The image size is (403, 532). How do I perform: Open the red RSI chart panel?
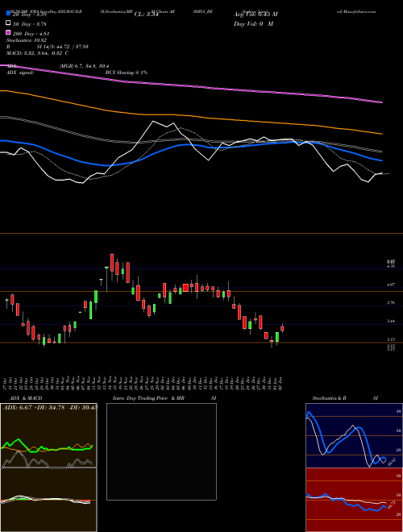tap(354, 500)
